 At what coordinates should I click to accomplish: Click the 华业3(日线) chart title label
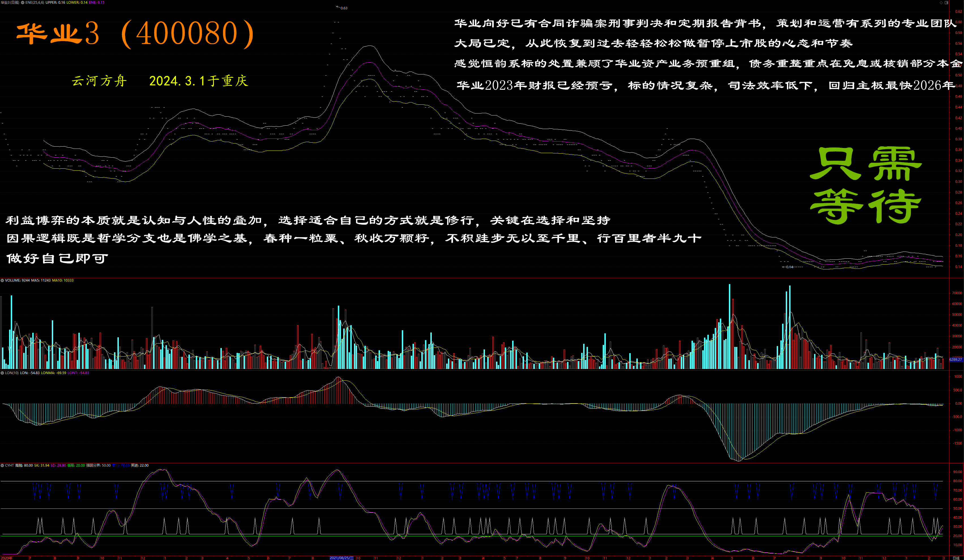point(10,2)
